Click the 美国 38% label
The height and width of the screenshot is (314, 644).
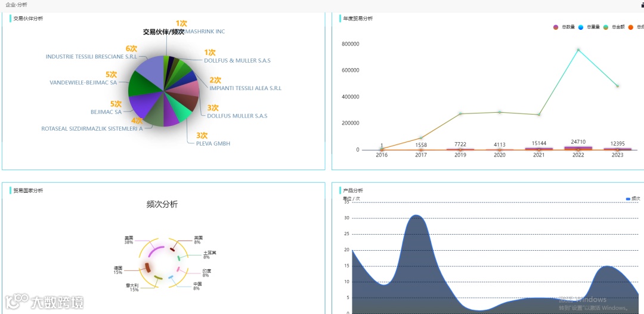tap(129, 240)
